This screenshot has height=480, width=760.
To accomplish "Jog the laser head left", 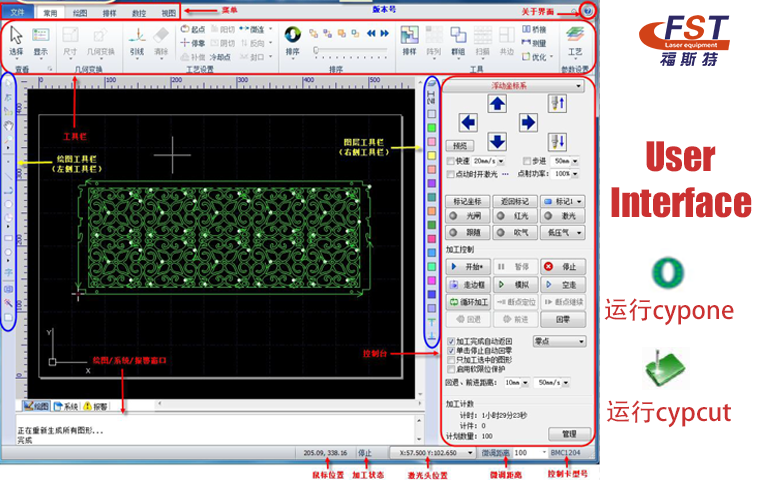I will (468, 121).
